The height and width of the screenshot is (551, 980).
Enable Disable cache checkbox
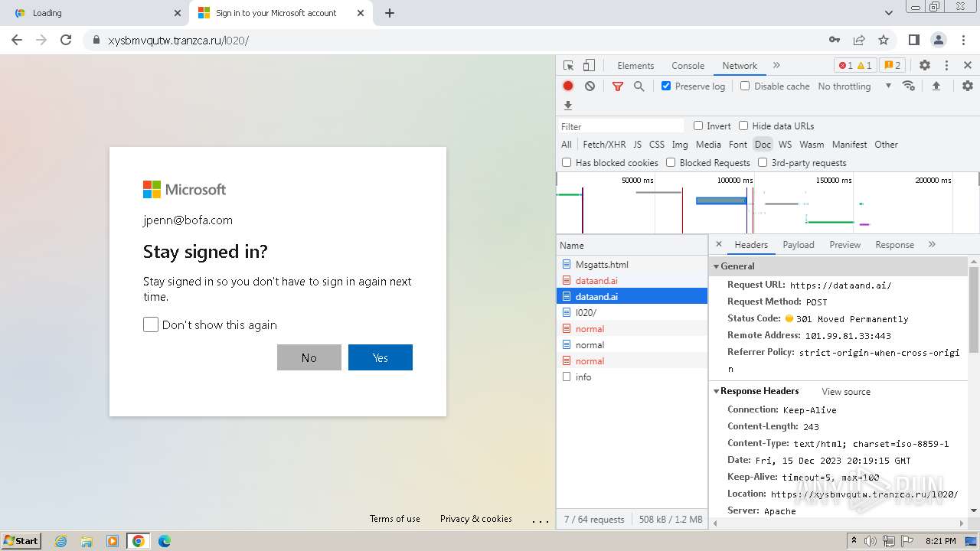coord(745,86)
